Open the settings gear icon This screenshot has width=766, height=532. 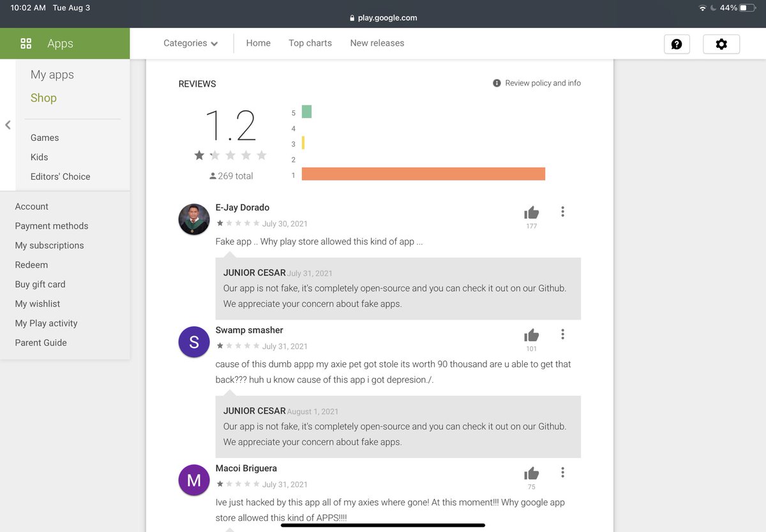721,44
